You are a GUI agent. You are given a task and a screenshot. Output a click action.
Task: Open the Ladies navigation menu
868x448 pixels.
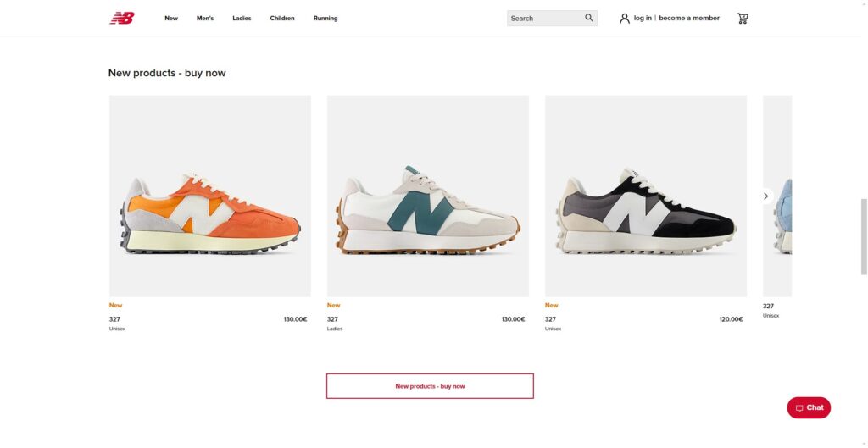pos(242,19)
